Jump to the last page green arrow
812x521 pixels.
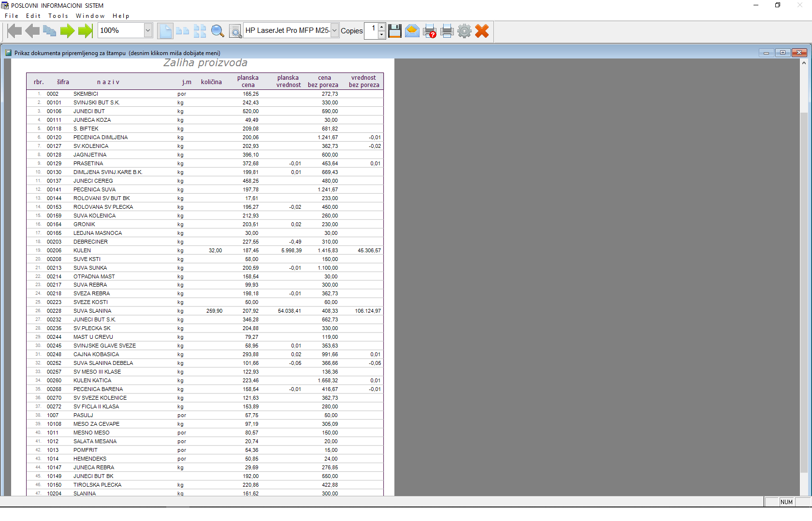[x=85, y=31]
